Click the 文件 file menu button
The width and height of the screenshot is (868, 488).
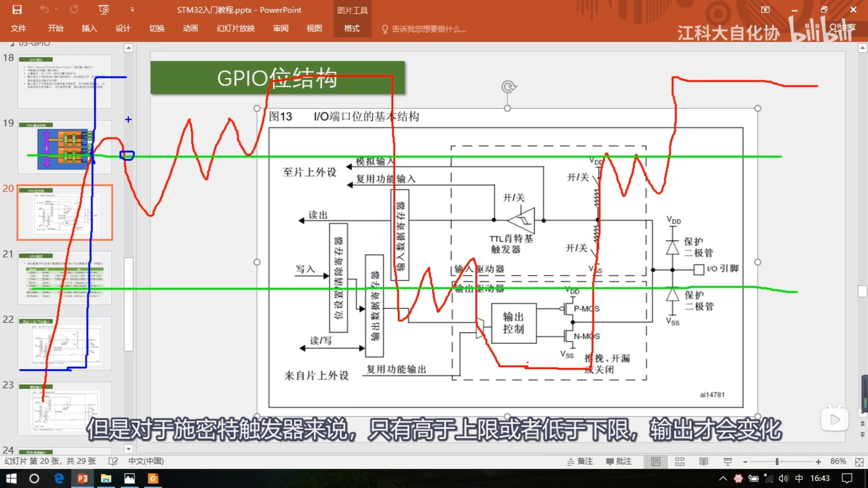point(18,28)
